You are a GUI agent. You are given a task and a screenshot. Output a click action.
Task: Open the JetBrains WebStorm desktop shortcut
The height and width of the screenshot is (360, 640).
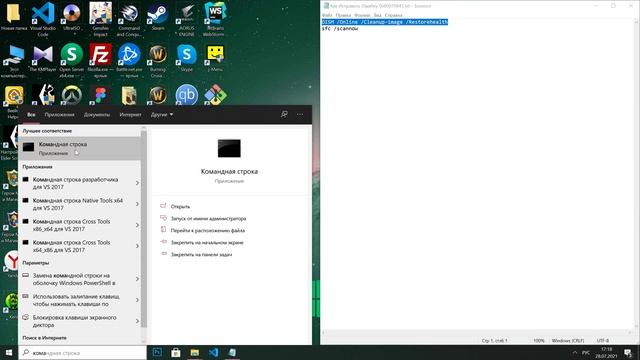215,17
